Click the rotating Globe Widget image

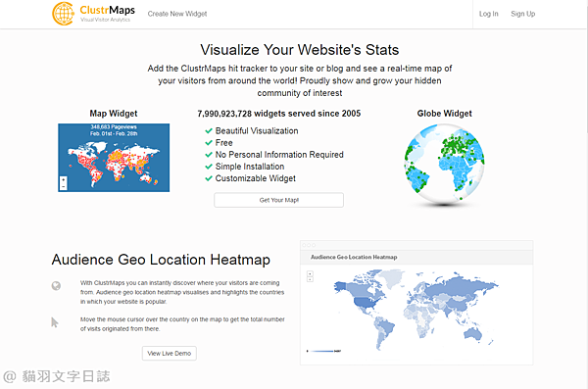point(444,164)
